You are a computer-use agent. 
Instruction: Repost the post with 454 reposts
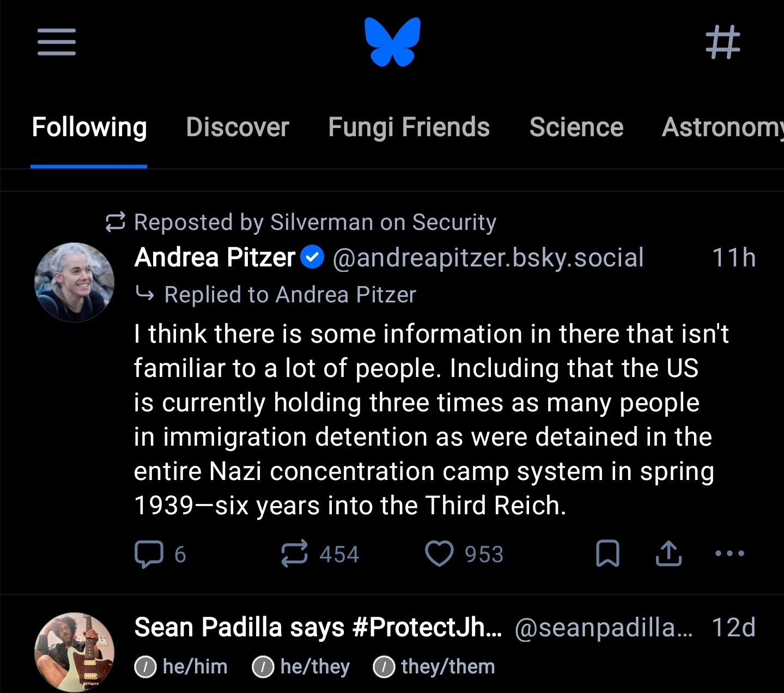(295, 554)
